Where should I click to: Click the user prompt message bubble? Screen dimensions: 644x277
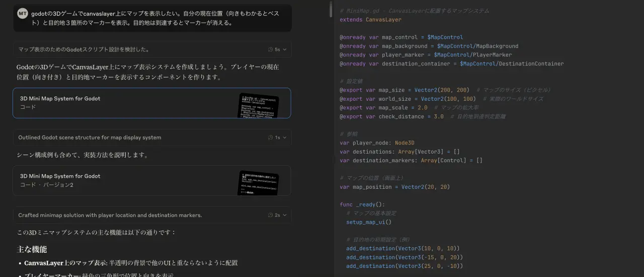pos(152,18)
